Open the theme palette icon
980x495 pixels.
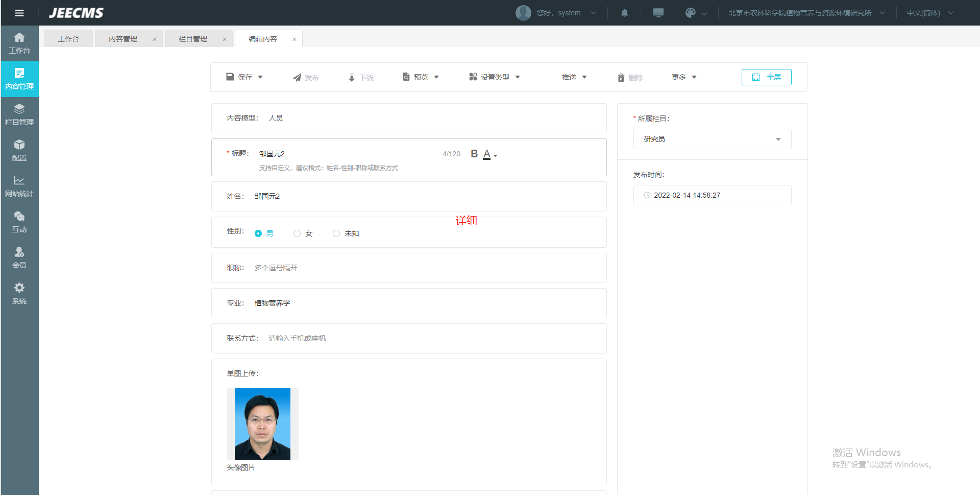click(x=691, y=13)
